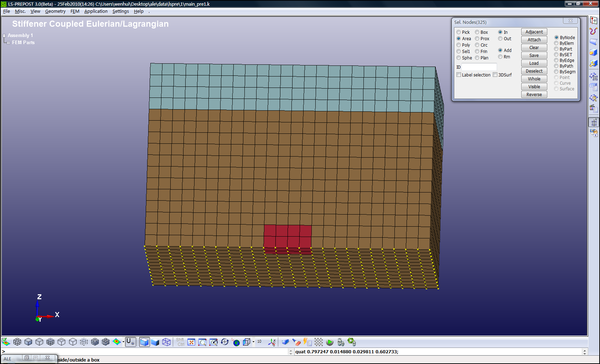Click the fringe color contour icon
The width and height of the screenshot is (600, 364).
[116, 342]
